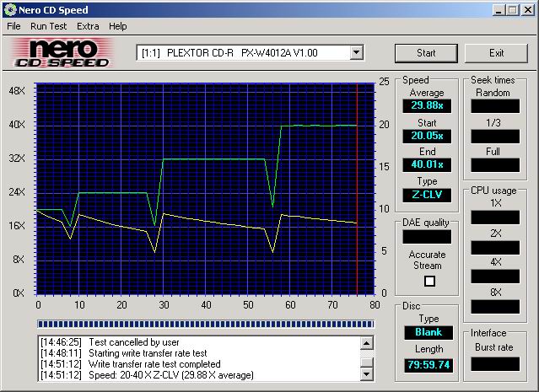This screenshot has height=392, width=539.
Task: Click the Blank disc type field
Action: (429, 332)
